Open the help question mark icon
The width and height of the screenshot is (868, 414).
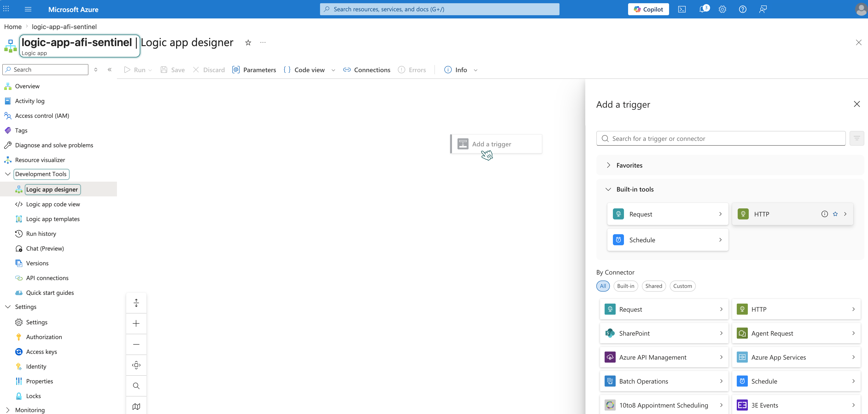[x=742, y=9]
